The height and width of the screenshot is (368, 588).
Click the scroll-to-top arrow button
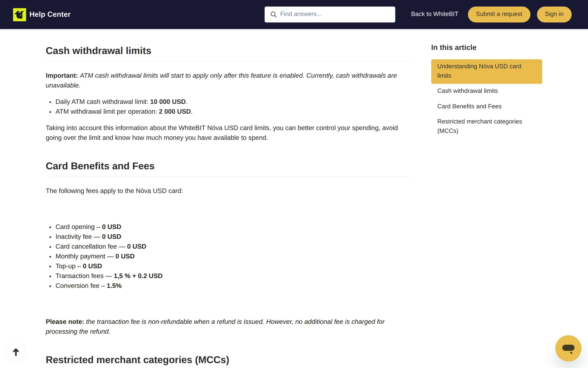coord(16,352)
